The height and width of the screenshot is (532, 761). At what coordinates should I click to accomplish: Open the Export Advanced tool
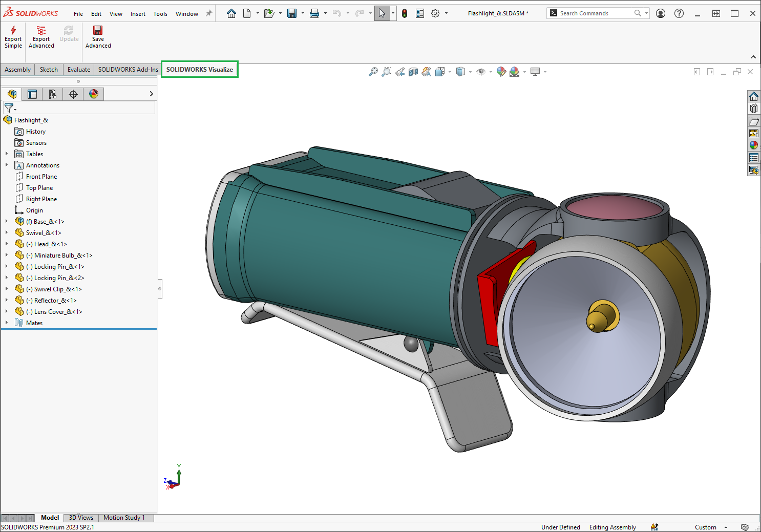41,37
